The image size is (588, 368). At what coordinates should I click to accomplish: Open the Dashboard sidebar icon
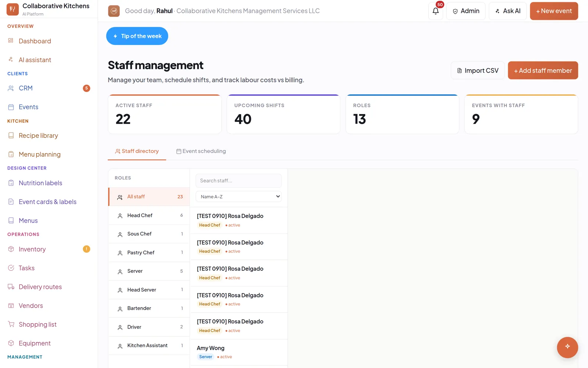point(11,40)
